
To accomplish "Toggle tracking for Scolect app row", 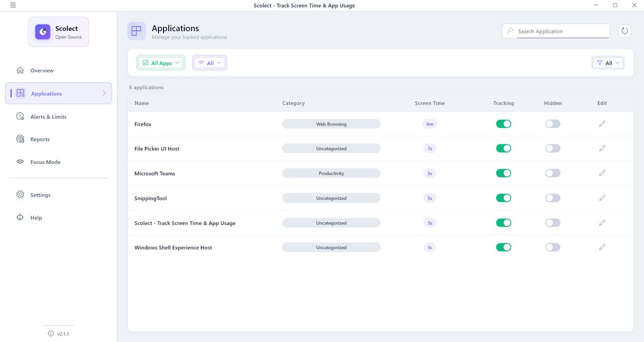I will [504, 223].
